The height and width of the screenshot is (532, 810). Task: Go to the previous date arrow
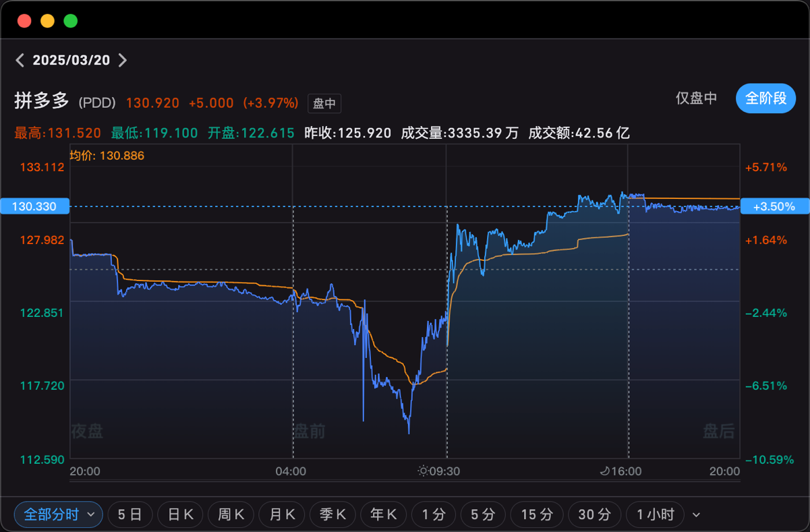20,60
